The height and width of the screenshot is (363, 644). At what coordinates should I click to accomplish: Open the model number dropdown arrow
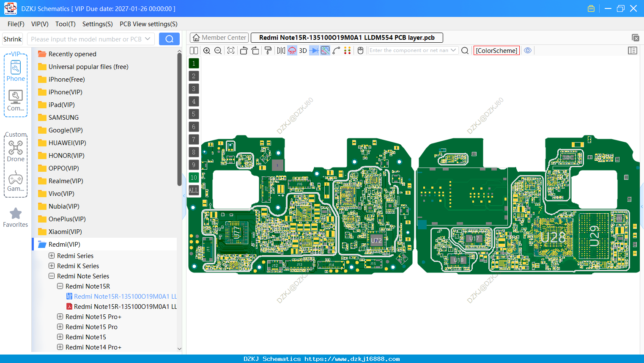148,39
